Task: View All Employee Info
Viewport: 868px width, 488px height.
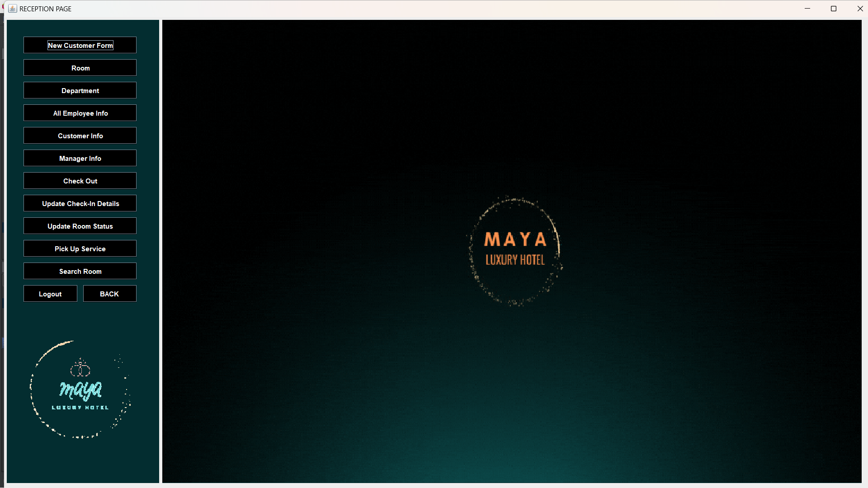Action: pos(80,113)
